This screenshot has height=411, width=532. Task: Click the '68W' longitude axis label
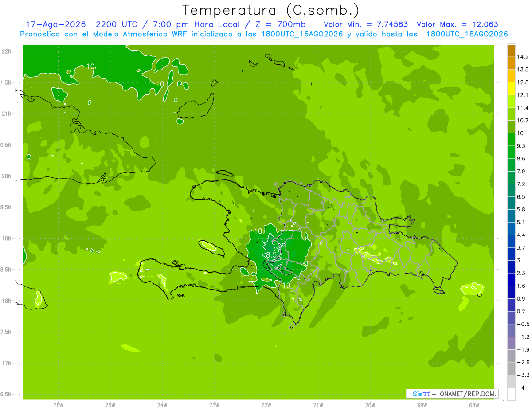pyautogui.click(x=473, y=405)
